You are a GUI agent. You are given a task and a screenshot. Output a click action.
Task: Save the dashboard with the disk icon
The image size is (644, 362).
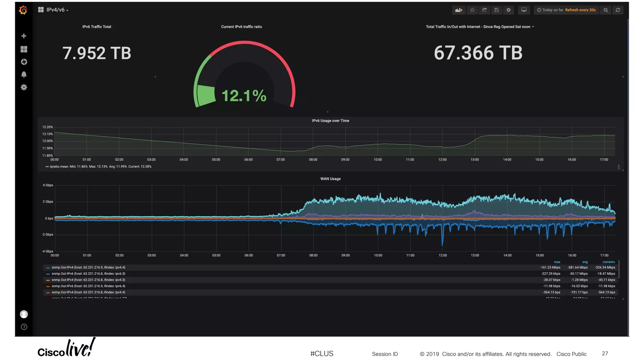point(497,10)
